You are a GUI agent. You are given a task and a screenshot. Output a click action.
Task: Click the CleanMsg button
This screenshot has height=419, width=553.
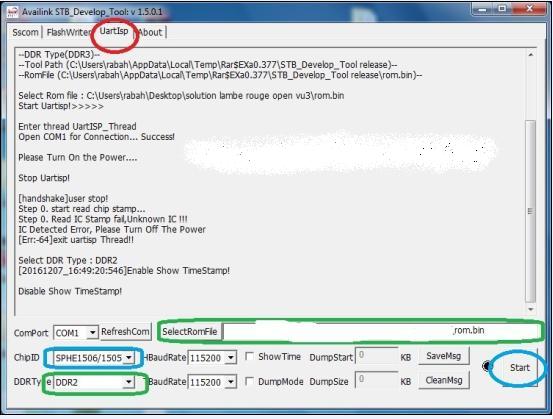(x=444, y=380)
